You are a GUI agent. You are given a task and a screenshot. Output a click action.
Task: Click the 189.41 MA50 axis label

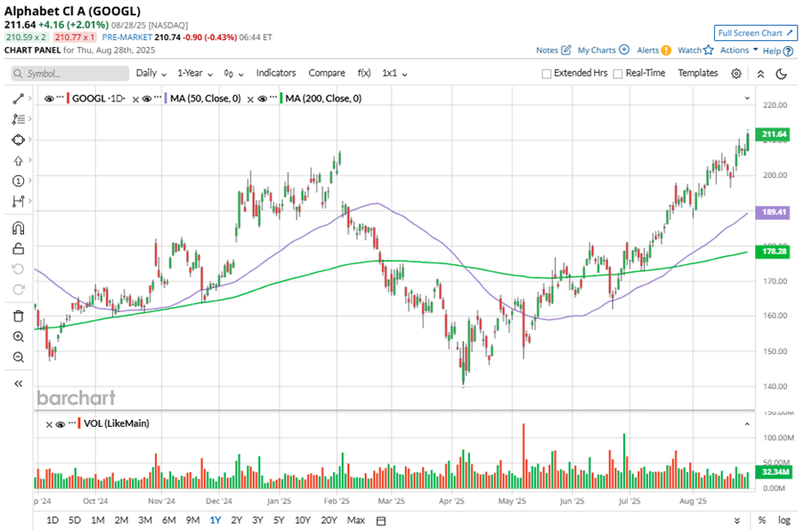[x=774, y=212]
